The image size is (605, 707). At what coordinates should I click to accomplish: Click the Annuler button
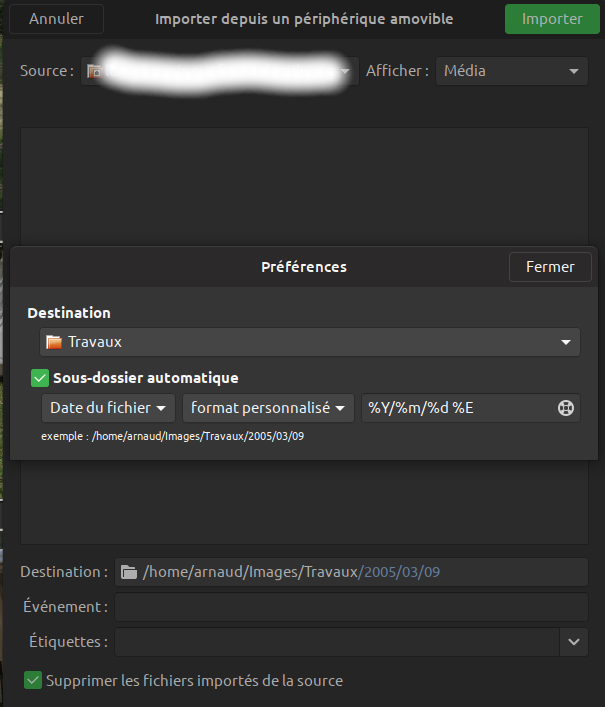56,19
